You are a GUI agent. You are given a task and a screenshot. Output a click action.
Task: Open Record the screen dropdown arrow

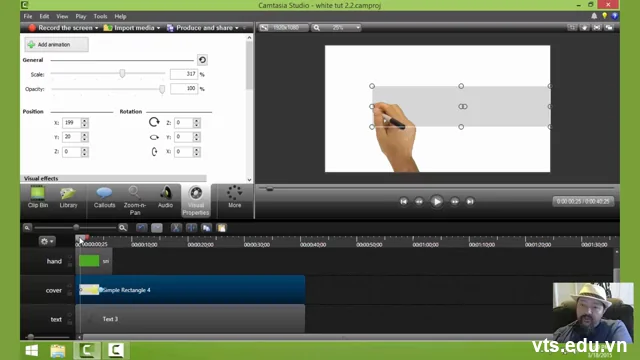96,28
